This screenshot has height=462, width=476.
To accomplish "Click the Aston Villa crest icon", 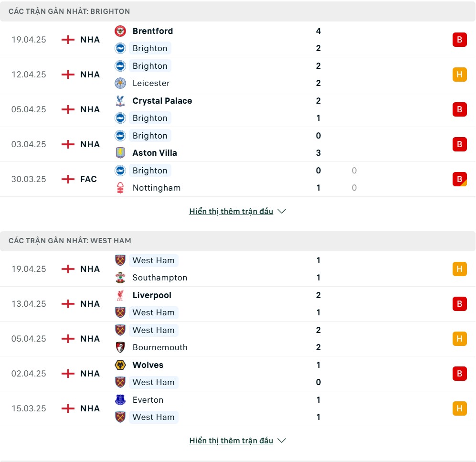I will (120, 153).
